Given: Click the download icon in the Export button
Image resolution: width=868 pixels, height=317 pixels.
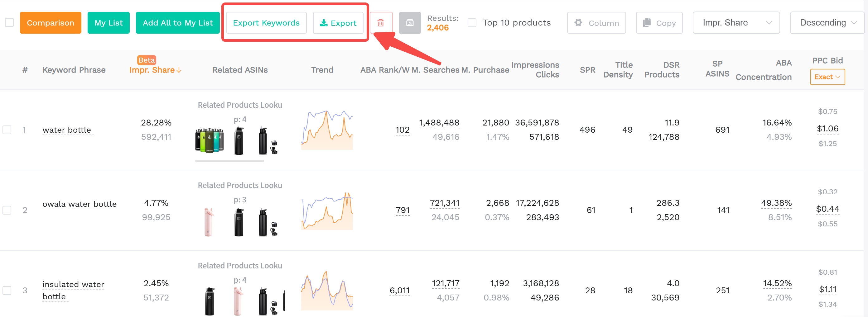Looking at the screenshot, I should 324,23.
